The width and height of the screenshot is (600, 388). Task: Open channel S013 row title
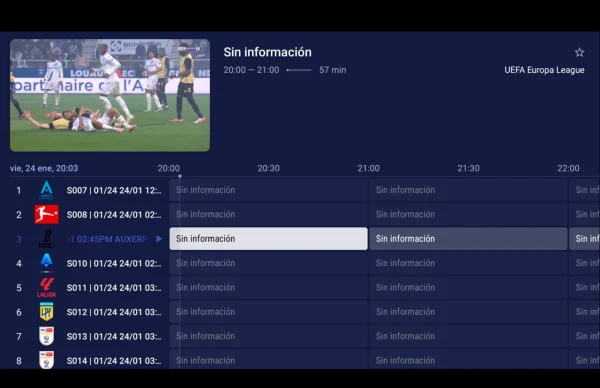pyautogui.click(x=114, y=336)
